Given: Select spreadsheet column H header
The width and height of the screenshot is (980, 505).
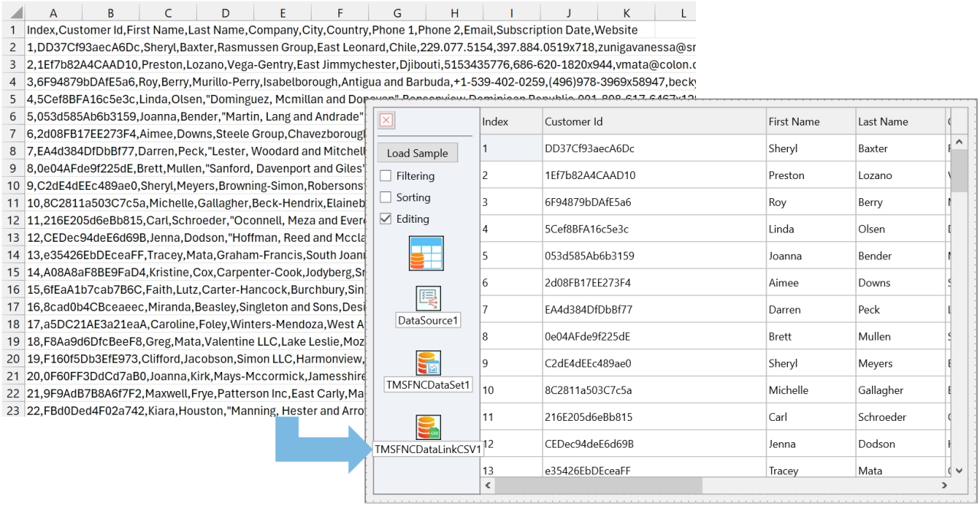Looking at the screenshot, I should pos(454,13).
